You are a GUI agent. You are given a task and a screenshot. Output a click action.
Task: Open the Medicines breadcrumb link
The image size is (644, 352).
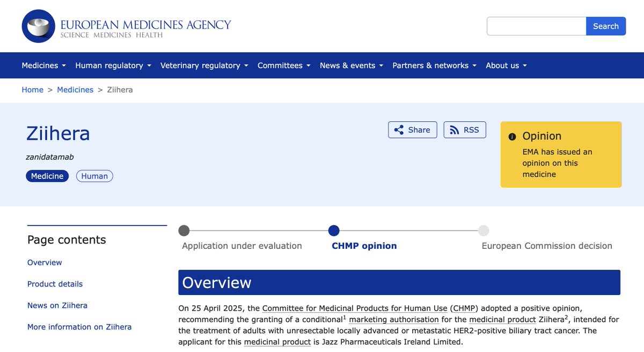(x=75, y=90)
